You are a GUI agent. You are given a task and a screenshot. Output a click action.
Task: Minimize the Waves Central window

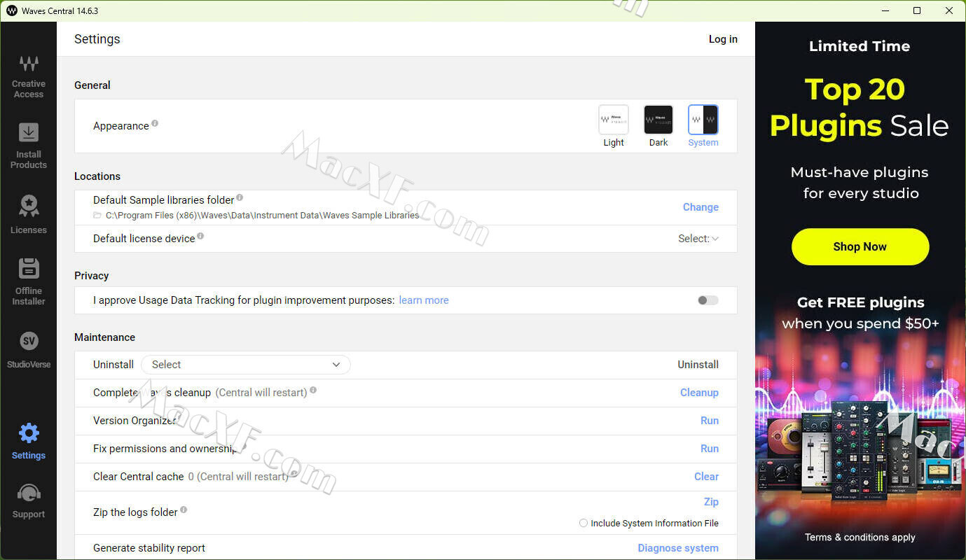(x=885, y=10)
